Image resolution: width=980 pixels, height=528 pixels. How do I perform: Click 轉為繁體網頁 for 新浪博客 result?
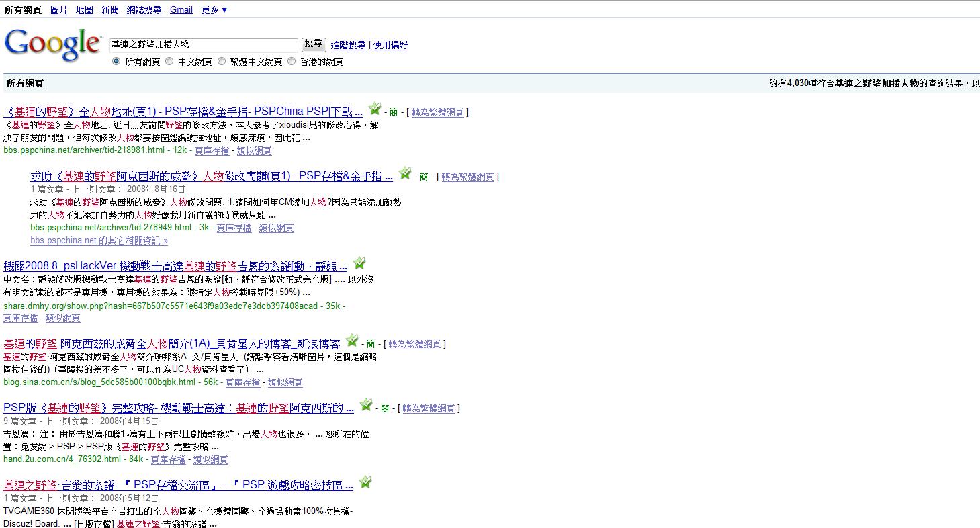pyautogui.click(x=414, y=344)
